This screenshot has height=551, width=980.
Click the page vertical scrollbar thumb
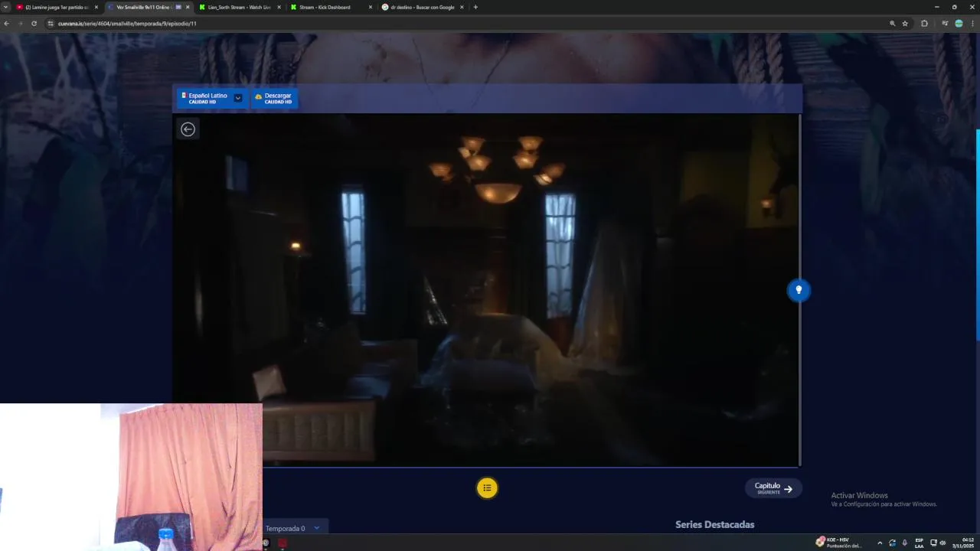click(x=978, y=235)
